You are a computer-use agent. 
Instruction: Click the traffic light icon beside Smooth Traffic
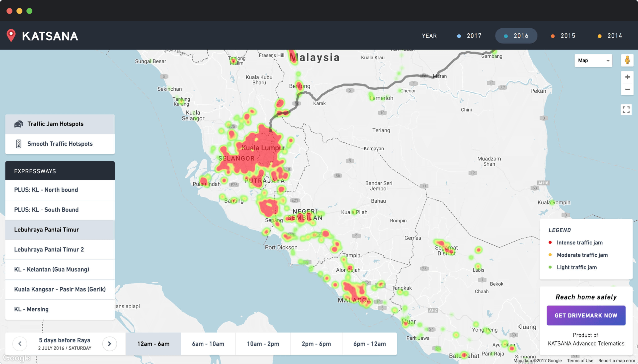tap(18, 144)
